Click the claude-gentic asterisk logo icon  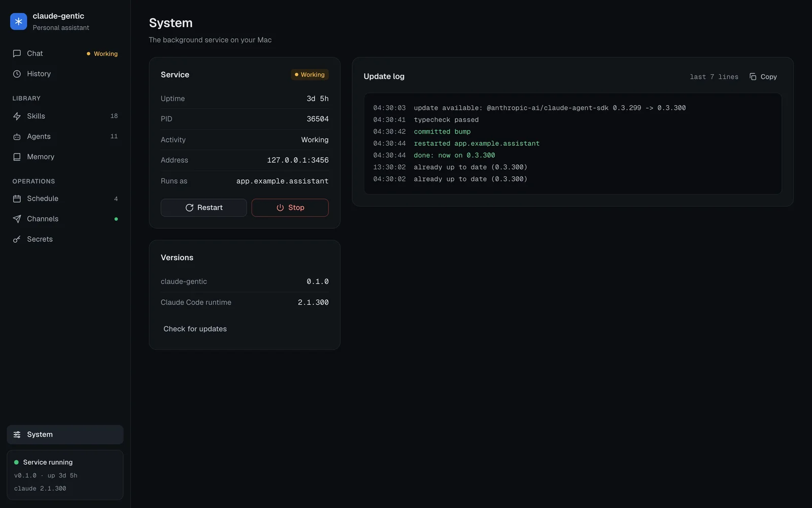point(18,21)
